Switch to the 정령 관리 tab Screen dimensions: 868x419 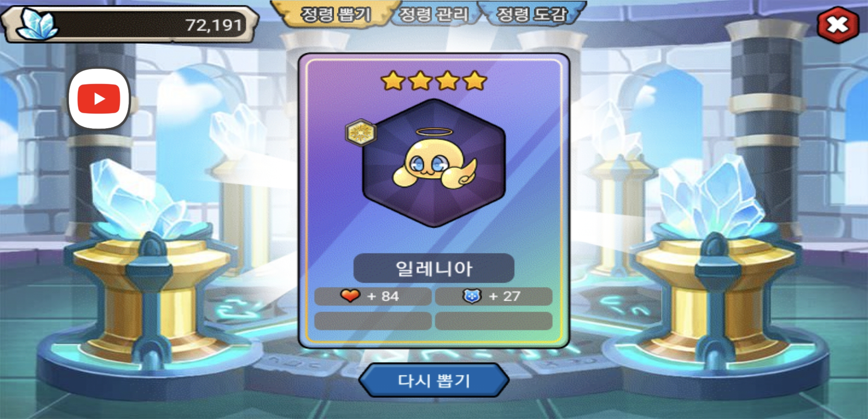(434, 15)
